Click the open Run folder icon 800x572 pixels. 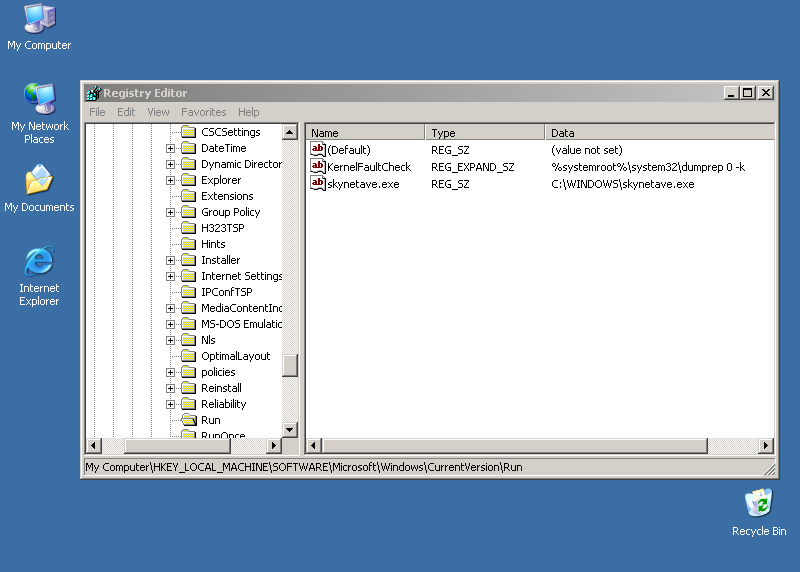point(189,420)
